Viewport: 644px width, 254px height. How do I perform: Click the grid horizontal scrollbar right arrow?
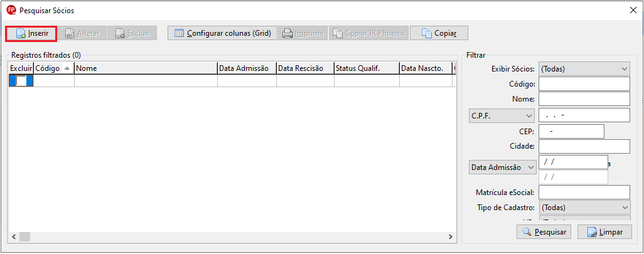[451, 237]
